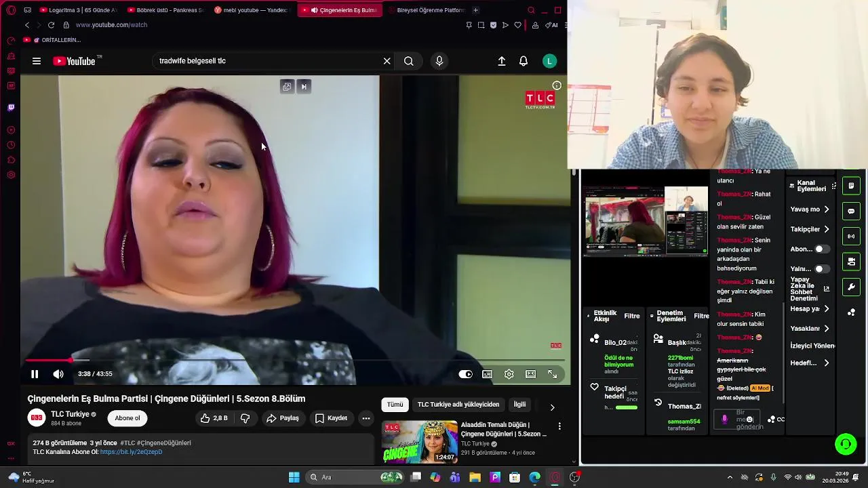Screen dimensions: 868x488
Task: Submit search with the magnifier icon
Action: (x=408, y=61)
